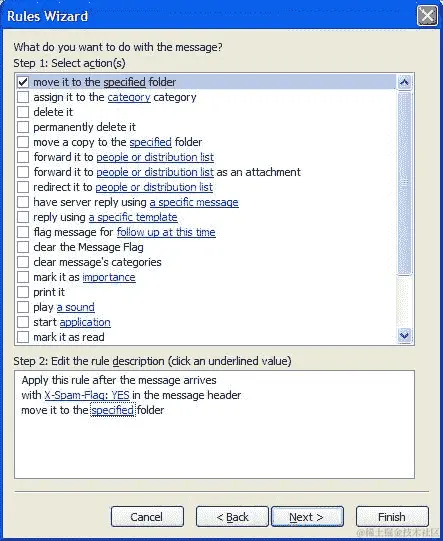443x541 pixels.
Task: Close the Rules Wizard window
Action: click(427, 16)
